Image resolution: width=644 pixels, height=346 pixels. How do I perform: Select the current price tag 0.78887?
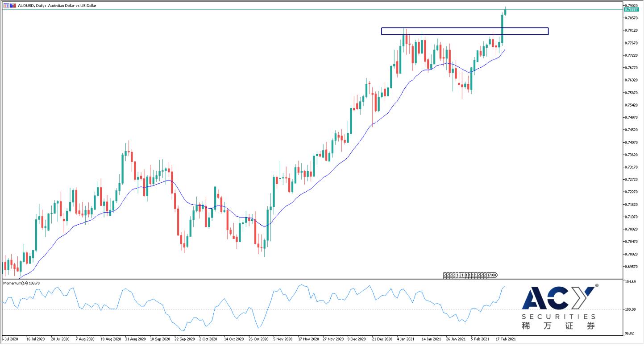click(632, 9)
